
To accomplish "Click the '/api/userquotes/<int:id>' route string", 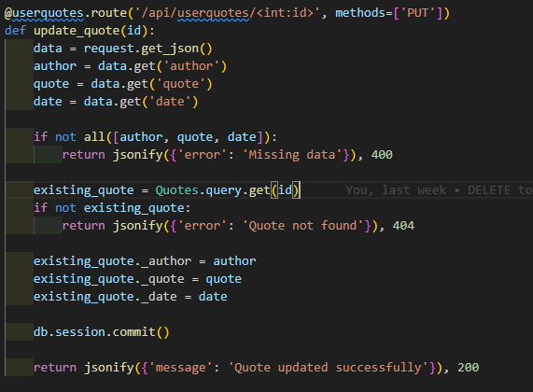I will [228, 13].
